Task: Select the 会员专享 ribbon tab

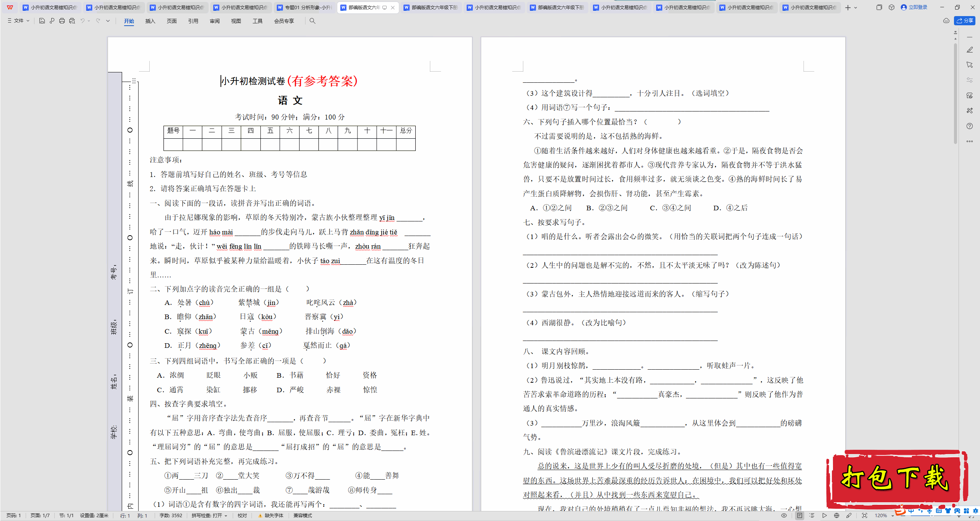Action: coord(284,21)
